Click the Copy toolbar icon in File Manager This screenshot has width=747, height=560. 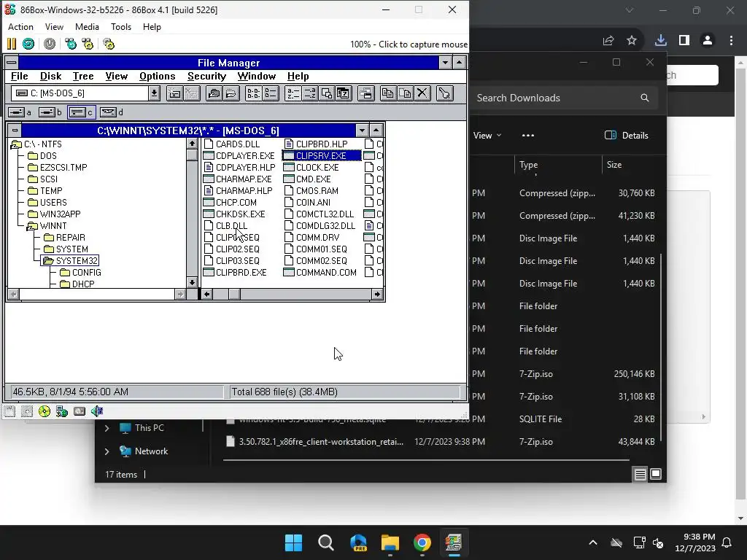388,93
